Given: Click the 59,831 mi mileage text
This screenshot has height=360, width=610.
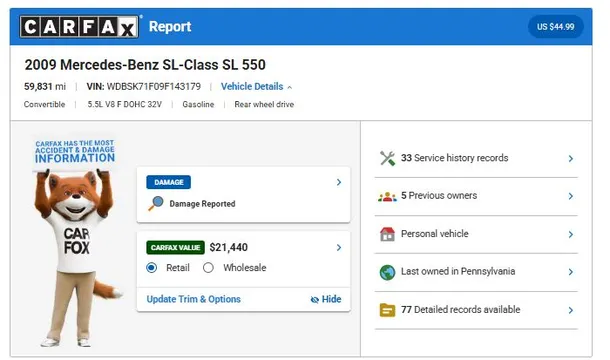Looking at the screenshot, I should pyautogui.click(x=45, y=86).
